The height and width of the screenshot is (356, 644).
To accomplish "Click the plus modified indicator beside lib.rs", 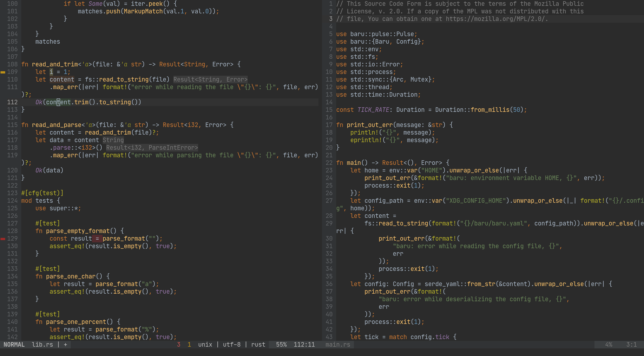I will point(65,345).
